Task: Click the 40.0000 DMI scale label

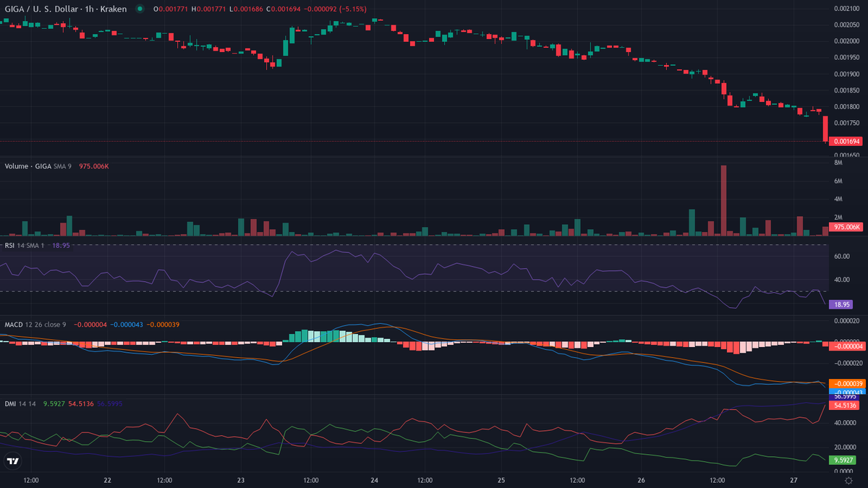Action: [x=844, y=424]
